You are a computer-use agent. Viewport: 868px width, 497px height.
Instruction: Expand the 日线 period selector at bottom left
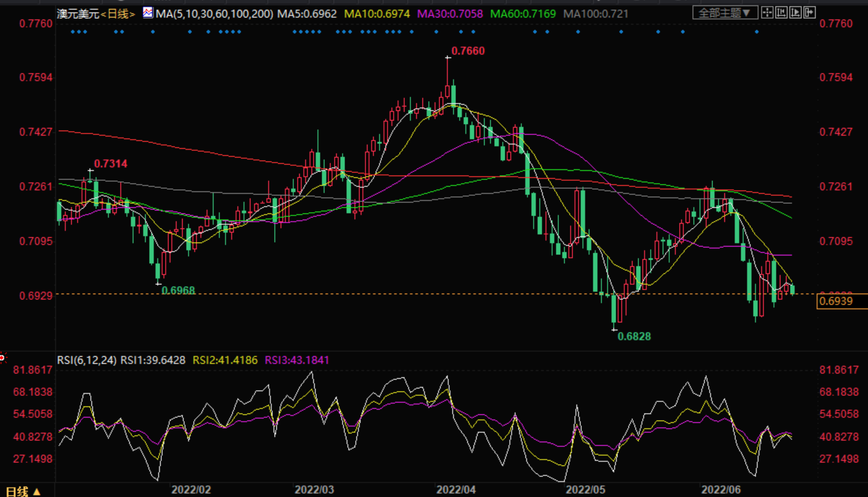pyautogui.click(x=23, y=491)
